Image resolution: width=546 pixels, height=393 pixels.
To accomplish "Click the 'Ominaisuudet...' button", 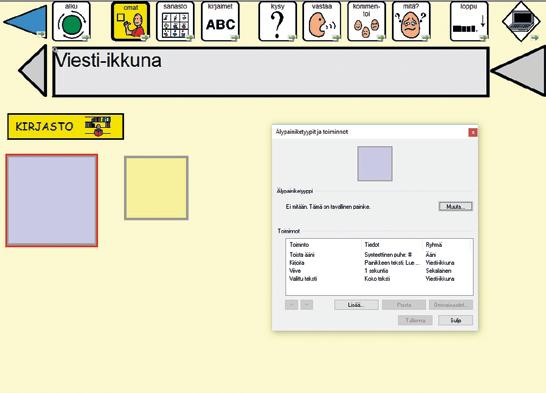I will (451, 305).
